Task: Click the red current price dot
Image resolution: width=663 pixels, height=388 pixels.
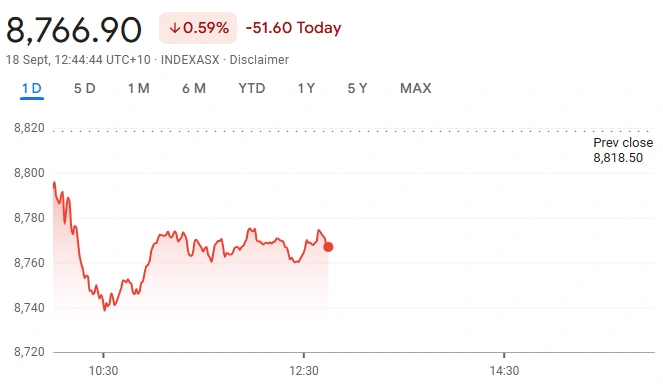Action: [328, 247]
